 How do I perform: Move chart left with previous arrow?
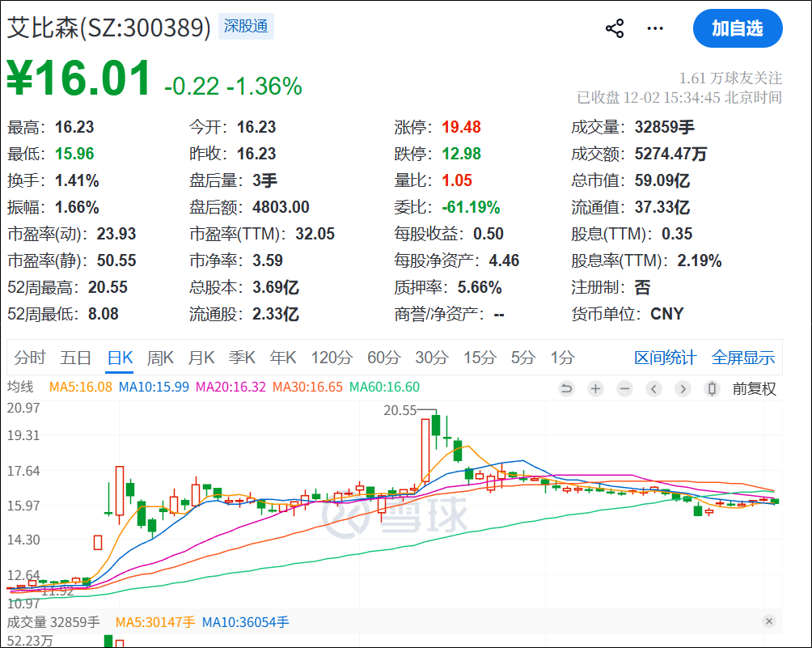(654, 388)
